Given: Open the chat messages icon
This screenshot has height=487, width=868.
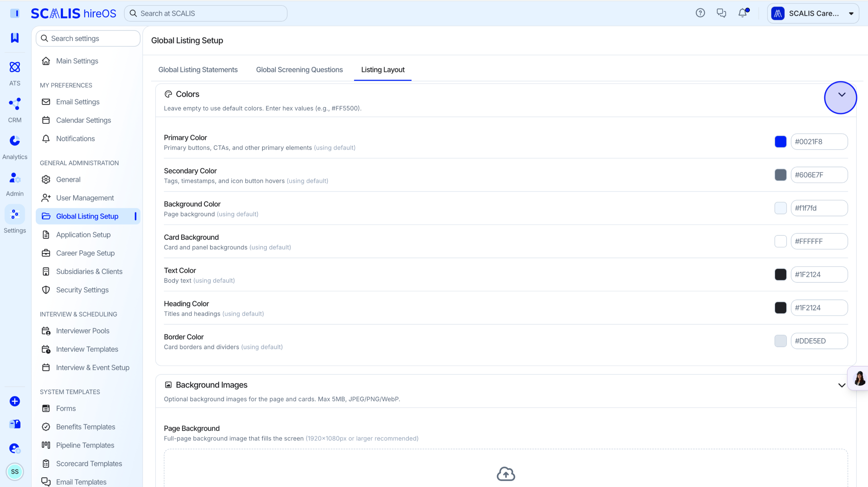Looking at the screenshot, I should [721, 13].
